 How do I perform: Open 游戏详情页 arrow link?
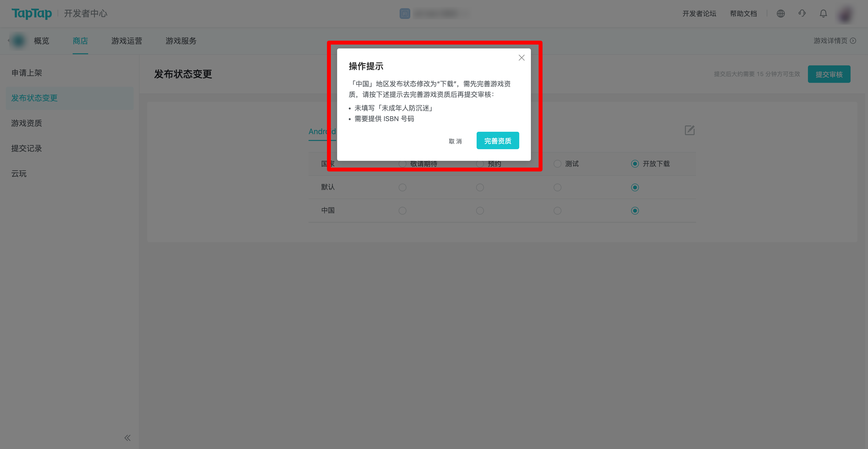point(835,41)
